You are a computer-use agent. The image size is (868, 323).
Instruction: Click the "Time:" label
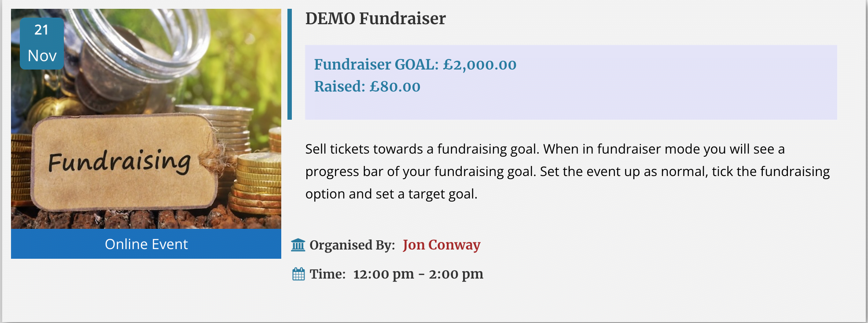327,274
